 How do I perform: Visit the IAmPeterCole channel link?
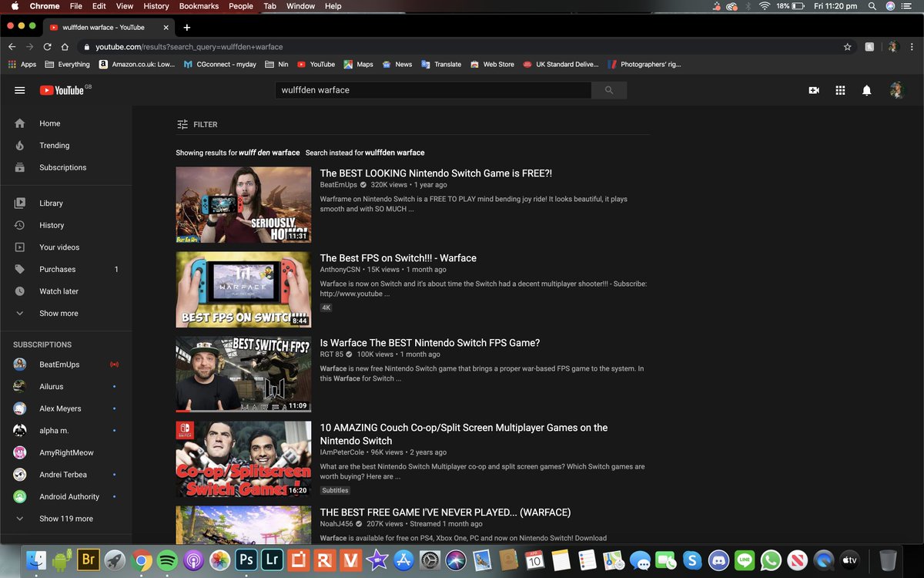[x=342, y=452]
